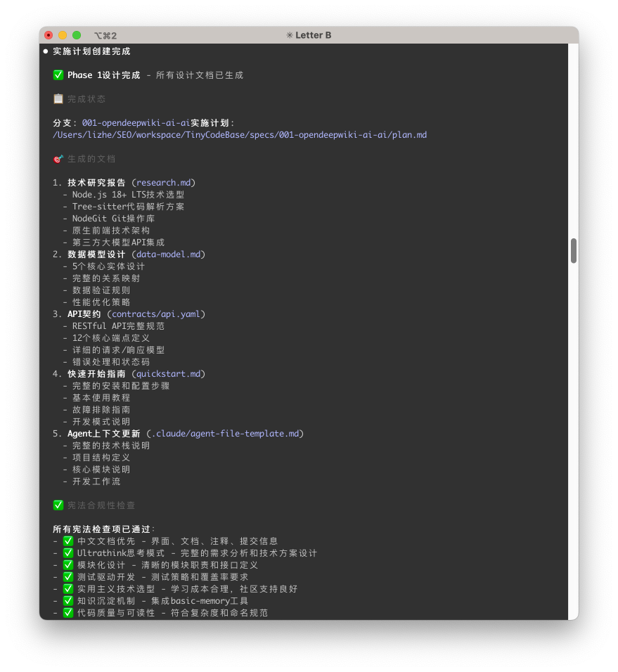Viewport: 618px width, 672px height.
Task: Click the research.md document link
Action: [x=167, y=182]
